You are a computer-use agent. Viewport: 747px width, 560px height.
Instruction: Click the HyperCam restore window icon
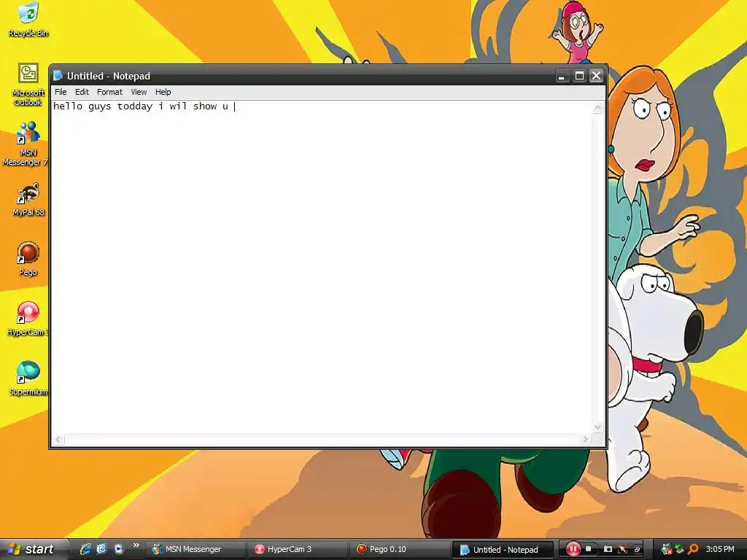(637, 550)
